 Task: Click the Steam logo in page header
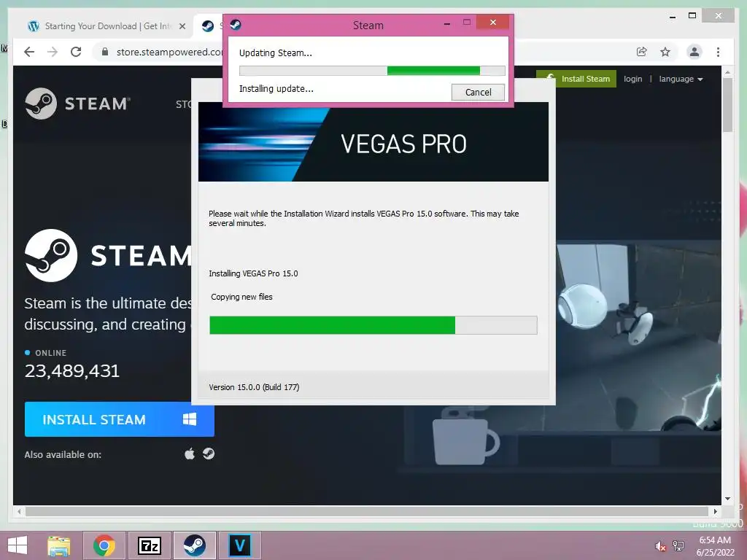point(77,104)
